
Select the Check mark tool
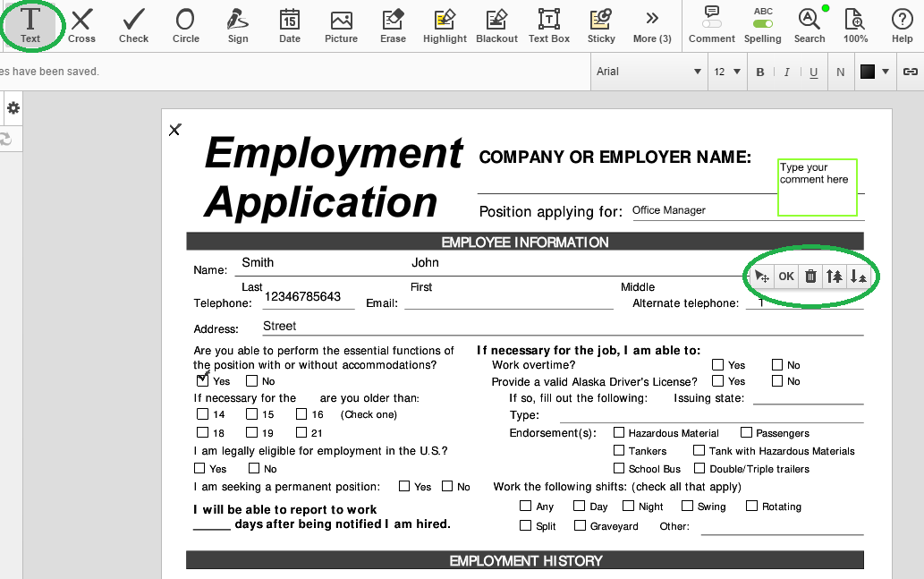click(134, 25)
